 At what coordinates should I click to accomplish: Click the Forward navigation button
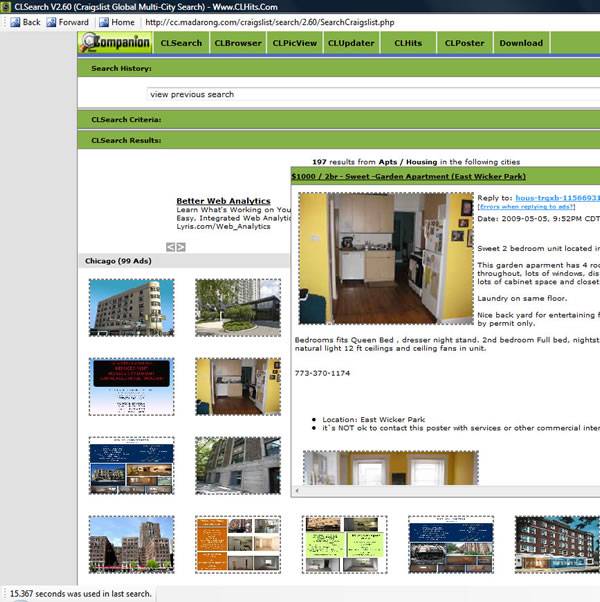click(66, 22)
